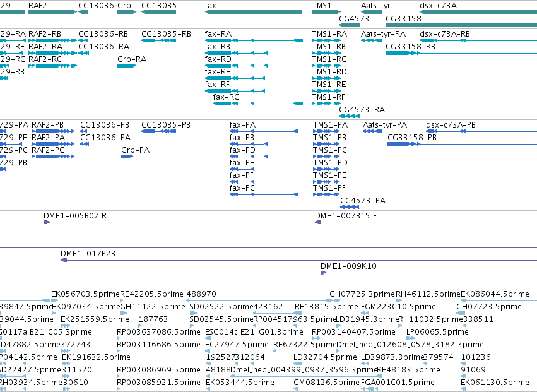The image size is (537, 392).
Task: Select the RAF2 gene label
Action: tap(37, 6)
